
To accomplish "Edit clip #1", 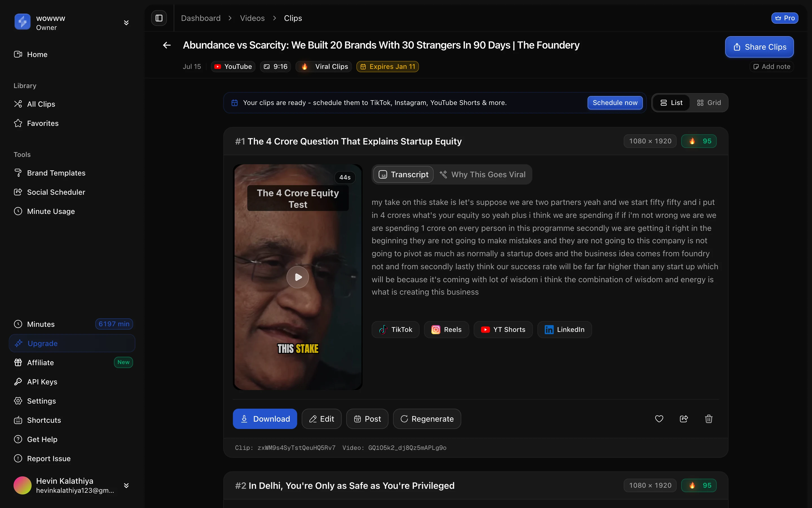I will [x=321, y=419].
